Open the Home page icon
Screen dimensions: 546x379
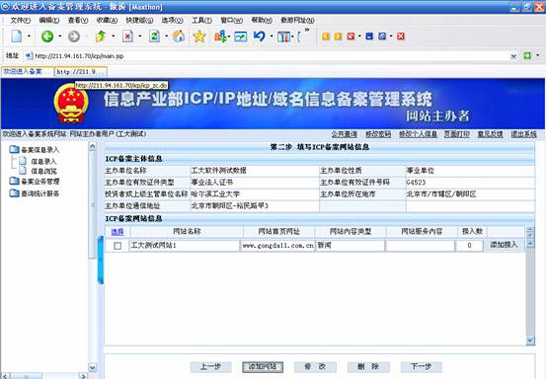pos(179,36)
